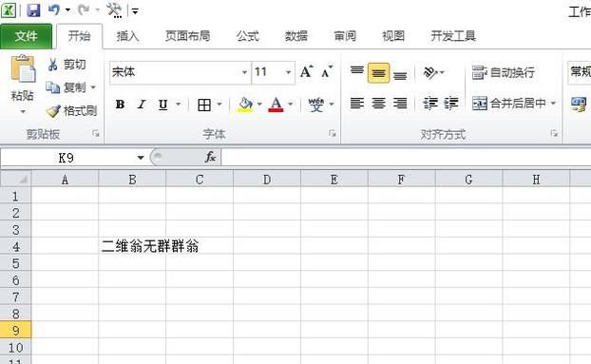Select top vertical align icon

[x=356, y=71]
